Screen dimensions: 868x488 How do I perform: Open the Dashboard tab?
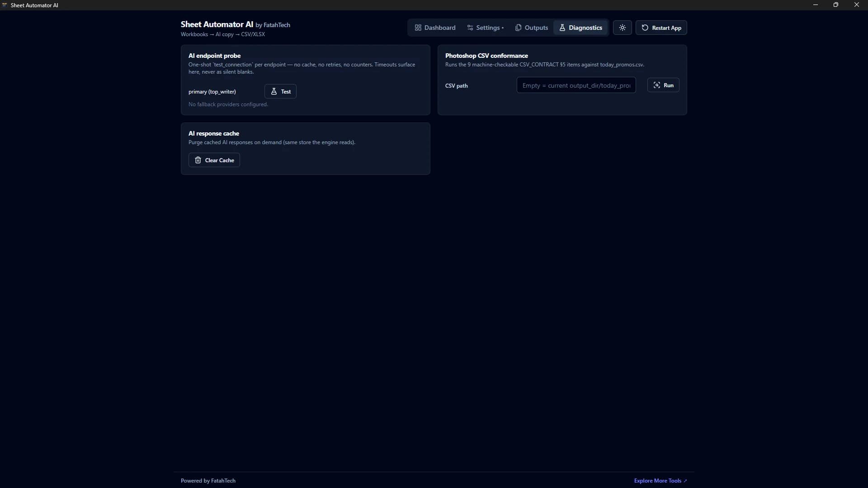[435, 28]
